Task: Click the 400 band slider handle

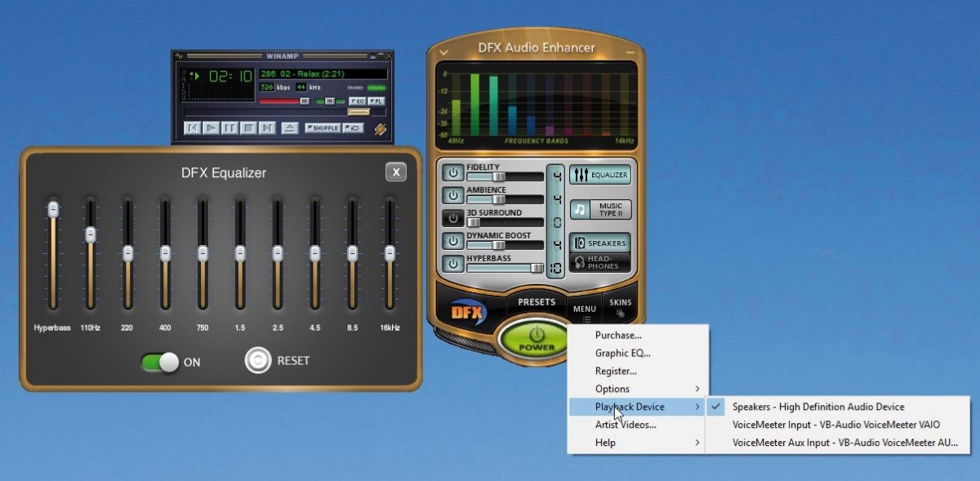Action: [165, 253]
